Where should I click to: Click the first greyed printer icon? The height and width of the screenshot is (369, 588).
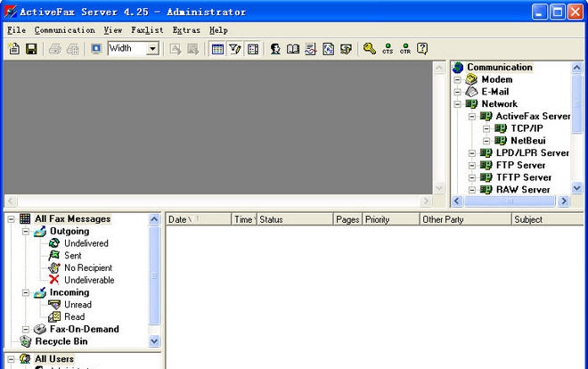(54, 49)
